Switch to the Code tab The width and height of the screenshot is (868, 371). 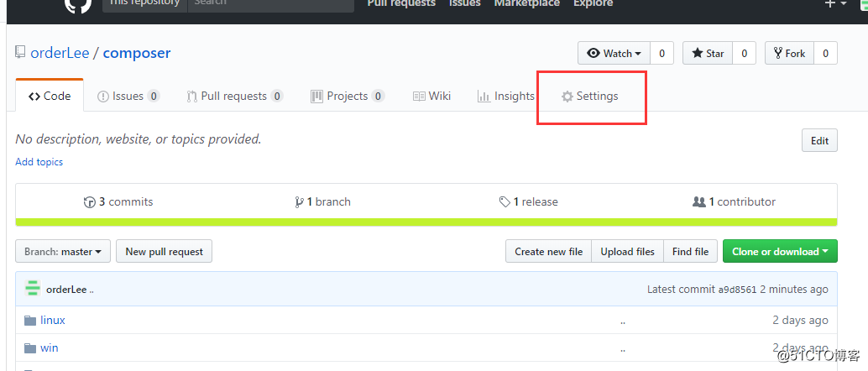point(50,96)
